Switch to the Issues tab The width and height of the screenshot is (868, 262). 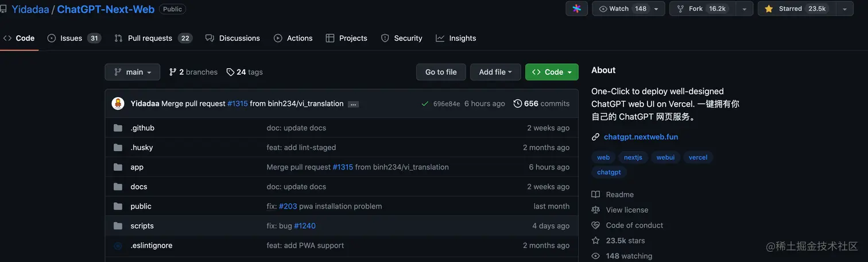click(x=74, y=38)
